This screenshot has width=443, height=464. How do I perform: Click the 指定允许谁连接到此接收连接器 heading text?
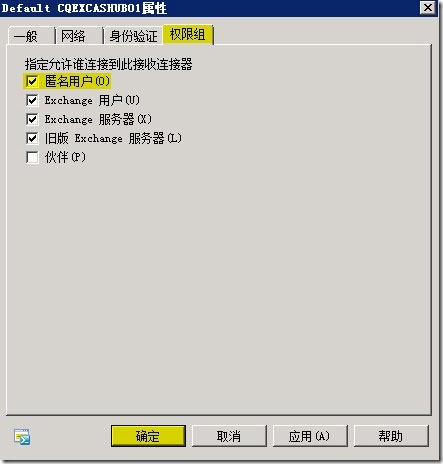pos(109,64)
